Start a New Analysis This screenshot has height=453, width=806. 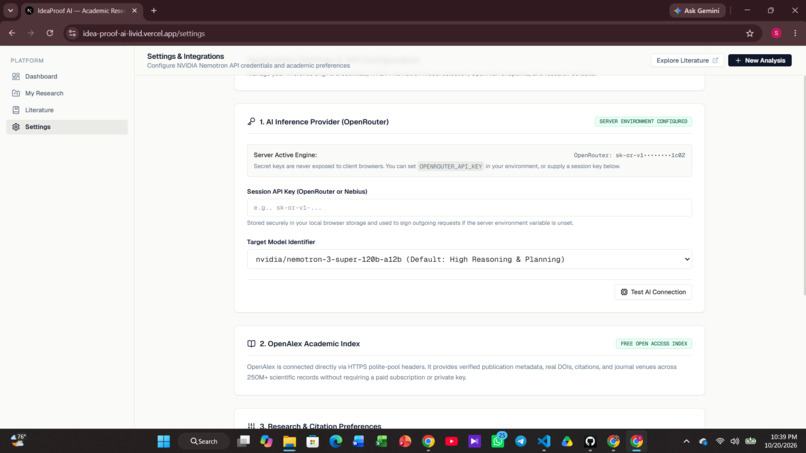click(x=760, y=61)
